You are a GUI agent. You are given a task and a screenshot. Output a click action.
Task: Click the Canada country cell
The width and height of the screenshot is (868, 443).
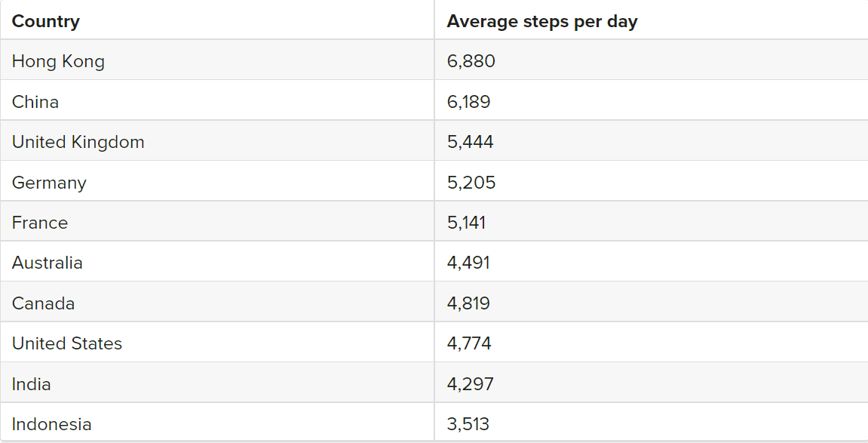44,303
